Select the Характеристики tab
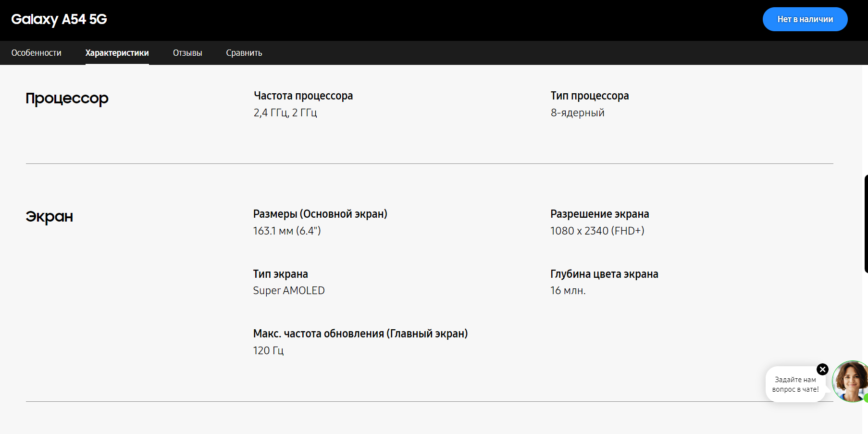 [117, 53]
